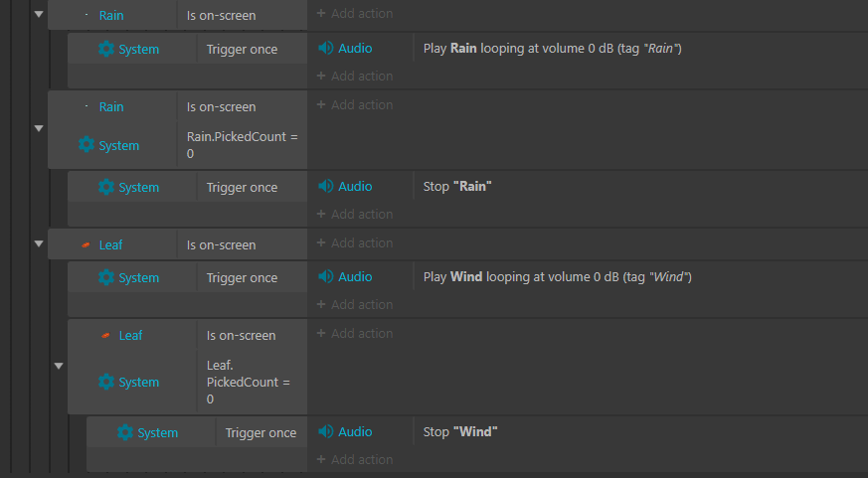Click the System gear icon next to Rain.PickedCount condition
This screenshot has height=478, width=868.
87,145
